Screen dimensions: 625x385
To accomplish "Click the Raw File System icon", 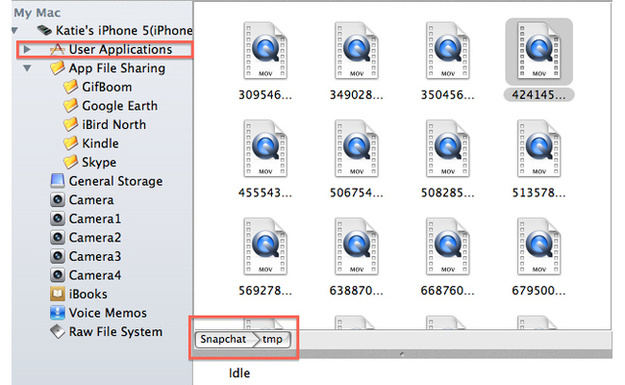I will point(57,331).
